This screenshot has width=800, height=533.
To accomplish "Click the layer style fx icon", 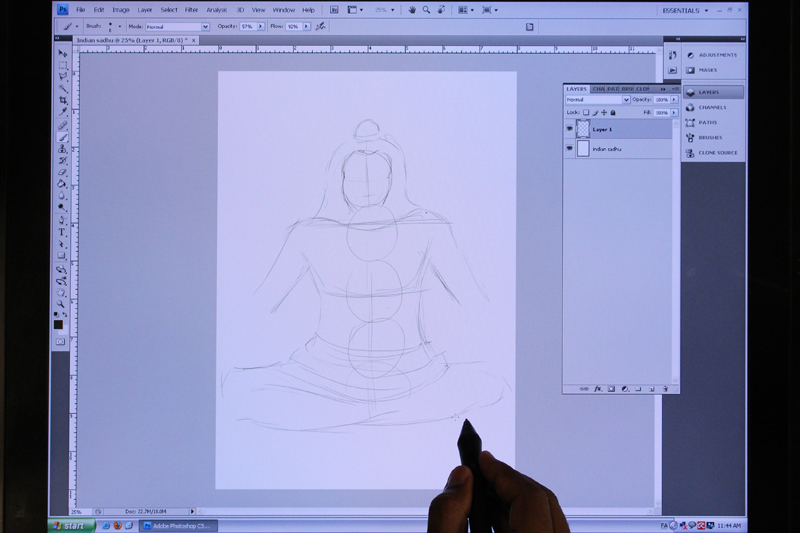I will tap(597, 388).
